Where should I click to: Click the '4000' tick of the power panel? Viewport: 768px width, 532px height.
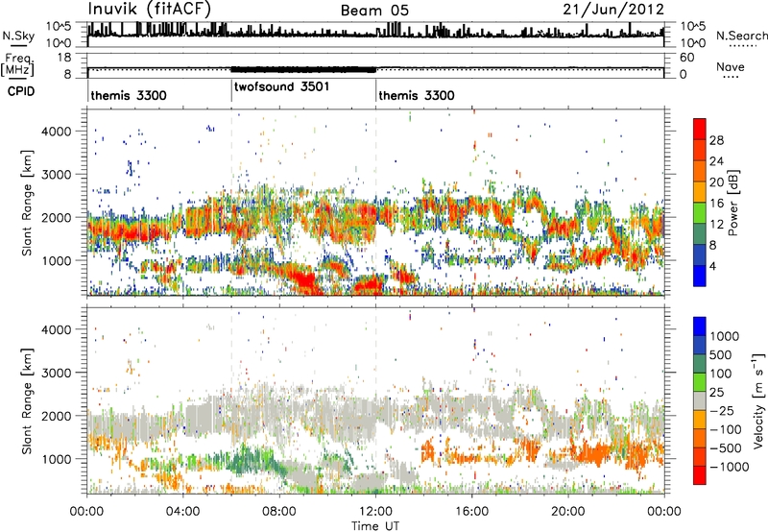coord(57,132)
